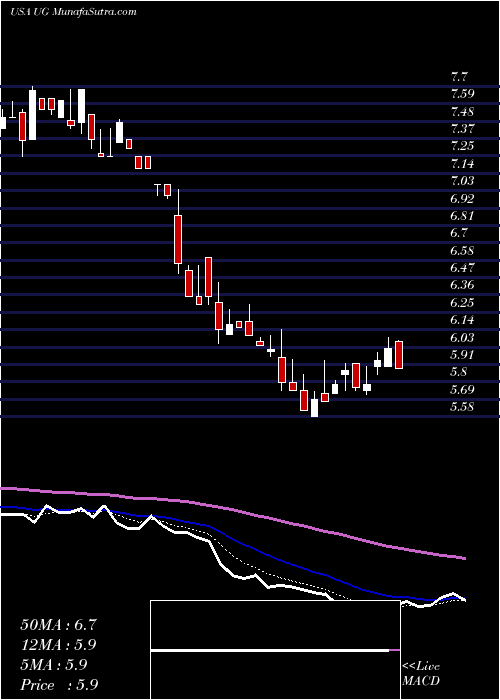
Task: Click the 6.03 price axis label
Action: (x=462, y=338)
